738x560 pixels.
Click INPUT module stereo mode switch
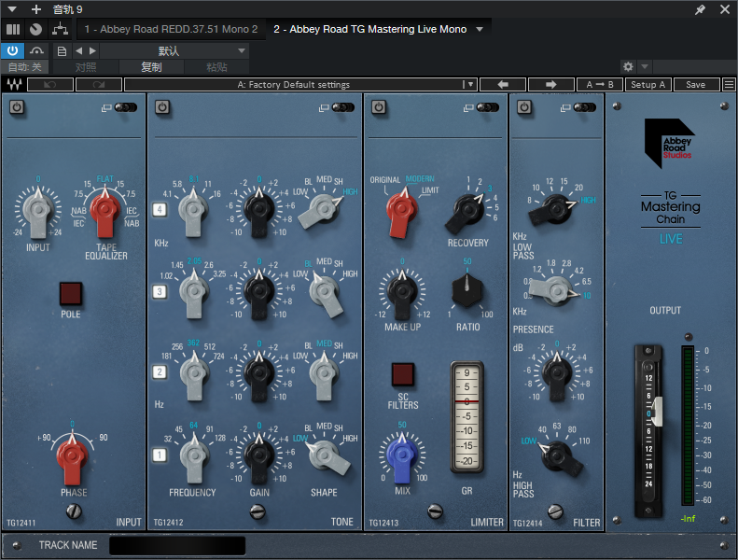pyautogui.click(x=126, y=107)
